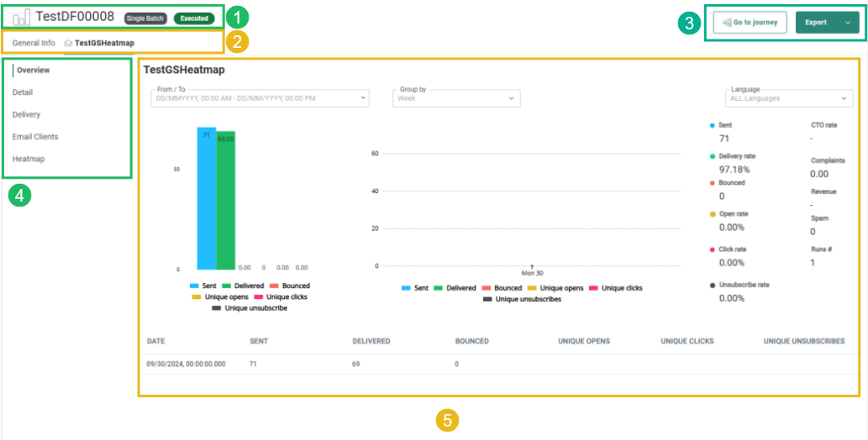Expand the Export button chevron
This screenshot has height=440, width=868.
848,23
